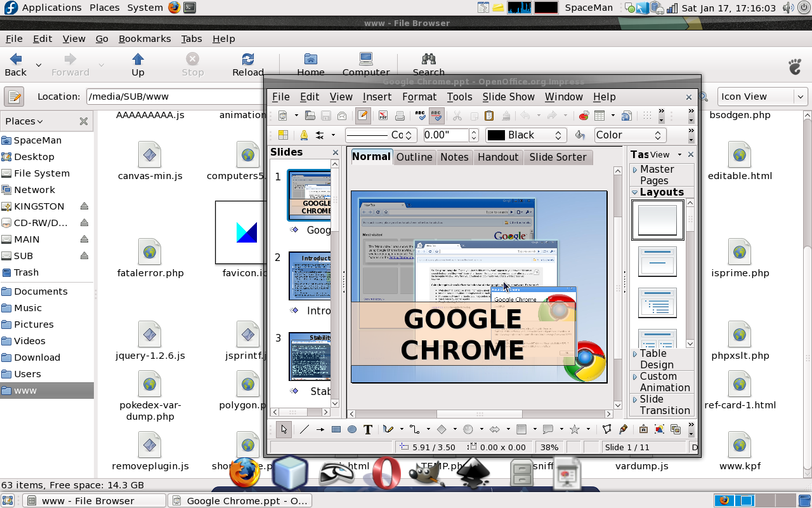The height and width of the screenshot is (508, 812).
Task: Click the Callouts speech bubble icon
Action: click(548, 429)
